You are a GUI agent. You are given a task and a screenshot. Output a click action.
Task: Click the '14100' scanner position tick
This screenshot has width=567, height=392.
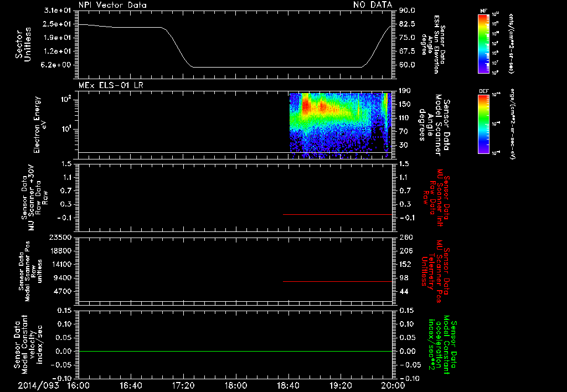click(60, 264)
